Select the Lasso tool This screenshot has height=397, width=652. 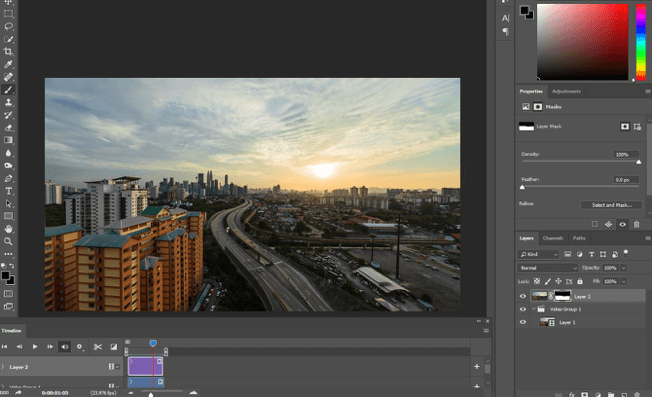[8, 26]
